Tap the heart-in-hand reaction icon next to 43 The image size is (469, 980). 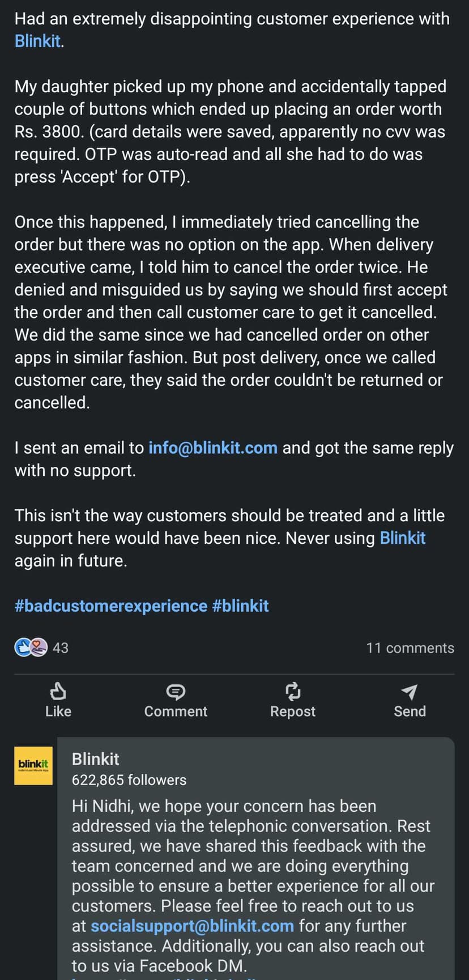[x=39, y=647]
